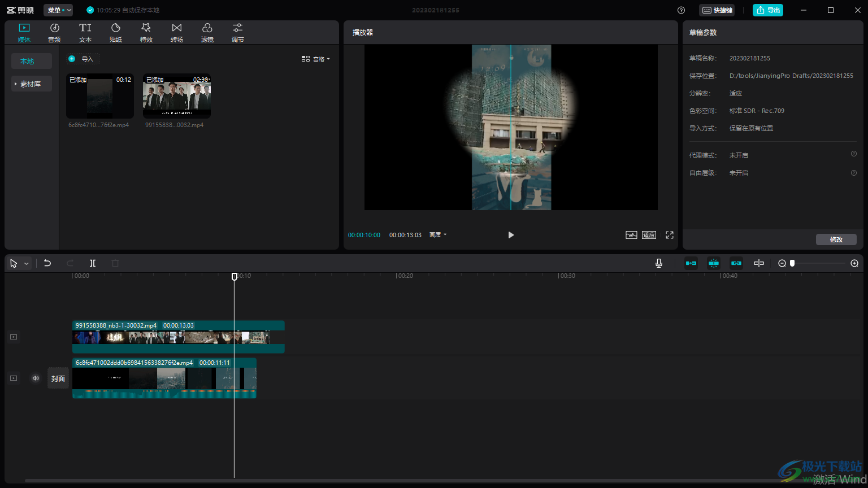Toggle auto snapping on timeline

point(714,263)
